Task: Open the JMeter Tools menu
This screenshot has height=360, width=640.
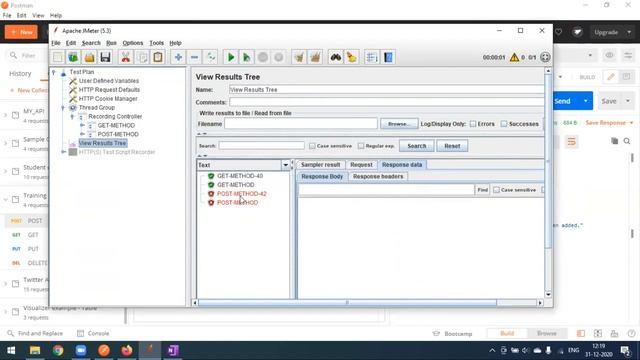Action: click(x=156, y=43)
